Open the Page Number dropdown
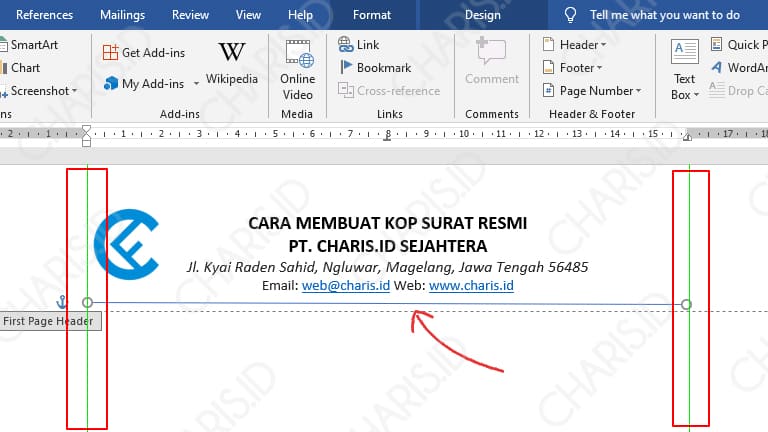 pyautogui.click(x=592, y=91)
